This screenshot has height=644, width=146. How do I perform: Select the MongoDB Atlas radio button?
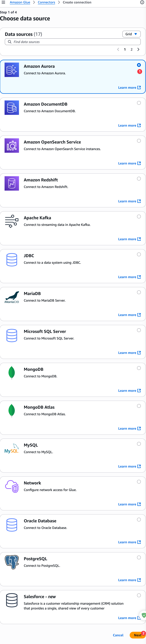click(139, 406)
